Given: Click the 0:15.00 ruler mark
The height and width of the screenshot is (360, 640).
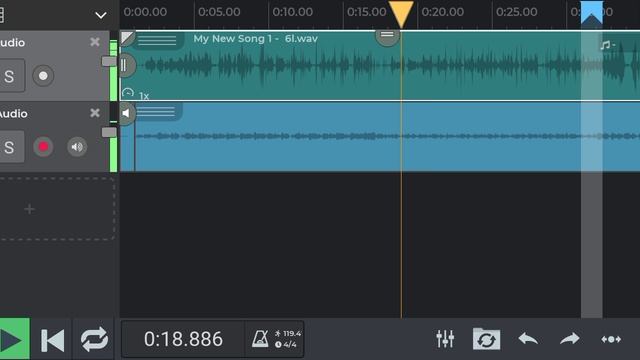Looking at the screenshot, I should tap(367, 12).
